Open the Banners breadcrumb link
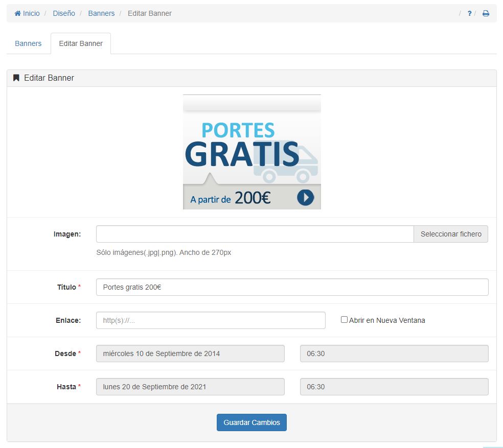Image resolution: width=503 pixels, height=448 pixels. click(x=101, y=13)
